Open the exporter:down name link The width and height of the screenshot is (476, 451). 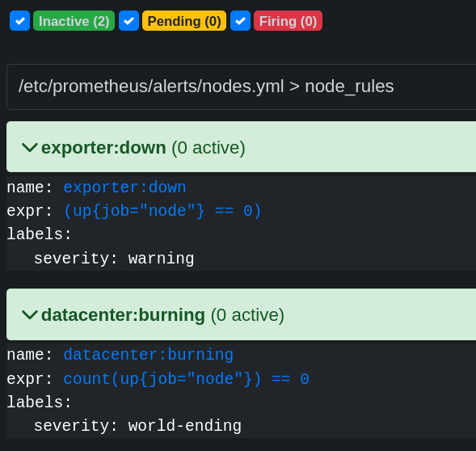click(124, 187)
